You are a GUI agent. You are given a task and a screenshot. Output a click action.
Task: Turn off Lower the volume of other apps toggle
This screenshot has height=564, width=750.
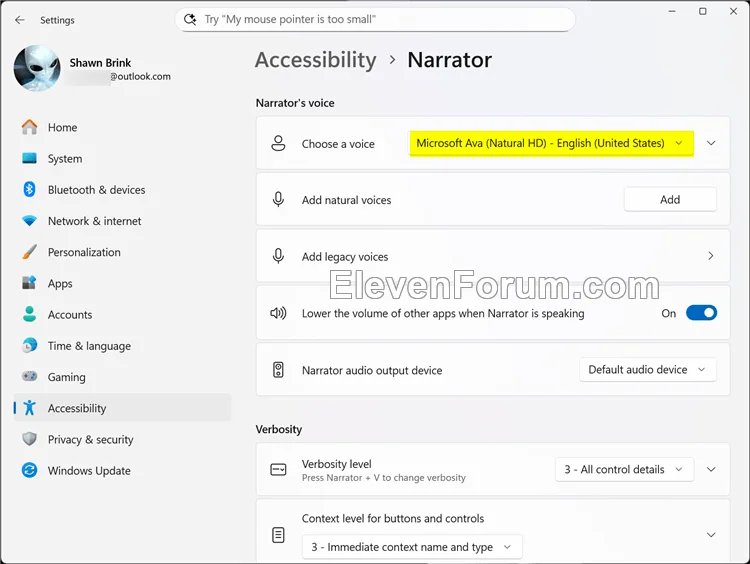(701, 313)
